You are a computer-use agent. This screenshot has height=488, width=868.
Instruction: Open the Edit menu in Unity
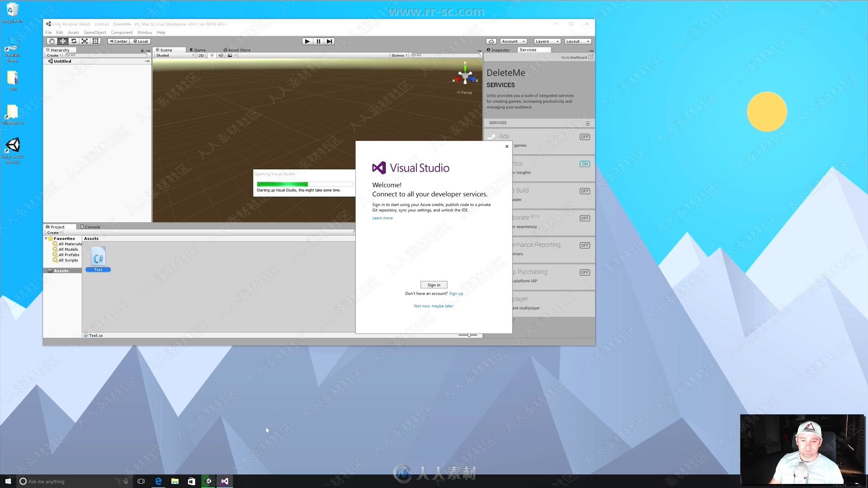coord(59,33)
